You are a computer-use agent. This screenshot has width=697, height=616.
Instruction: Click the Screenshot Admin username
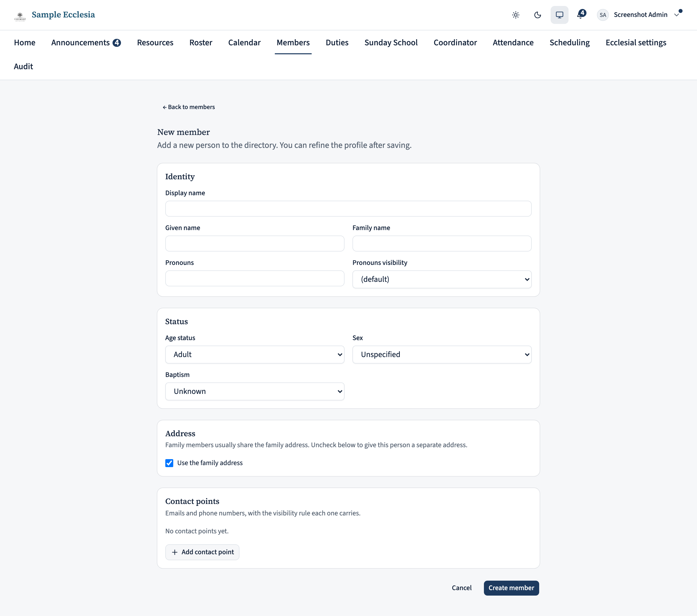point(640,15)
